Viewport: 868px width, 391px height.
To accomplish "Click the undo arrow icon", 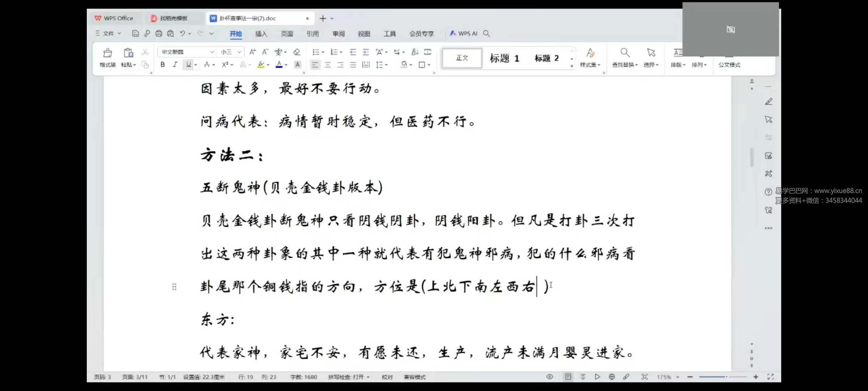I will pyautogui.click(x=183, y=34).
